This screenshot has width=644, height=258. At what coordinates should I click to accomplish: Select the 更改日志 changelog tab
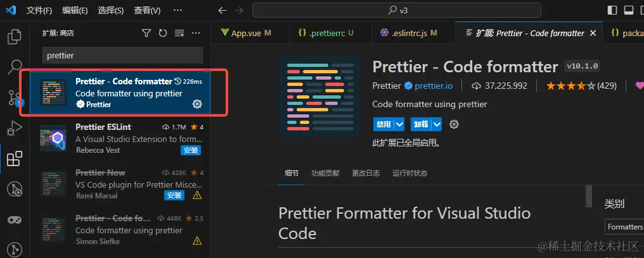pyautogui.click(x=366, y=173)
